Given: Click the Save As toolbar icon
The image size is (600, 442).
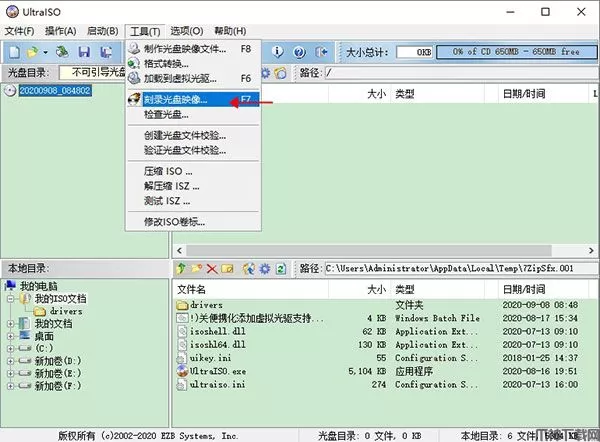Looking at the screenshot, I should pyautogui.click(x=106, y=52).
